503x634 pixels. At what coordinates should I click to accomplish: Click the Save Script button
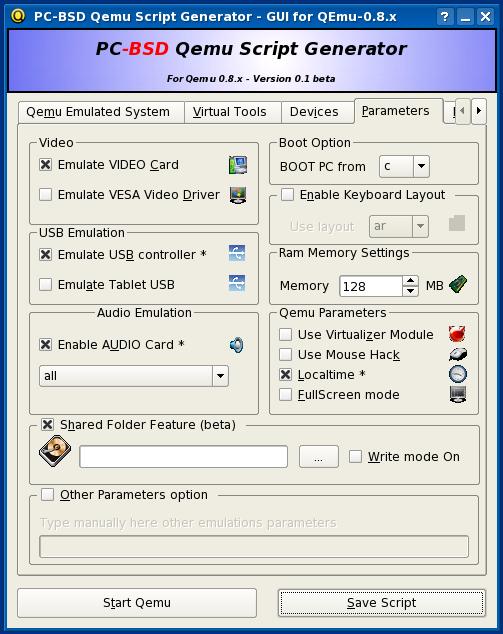(381, 603)
